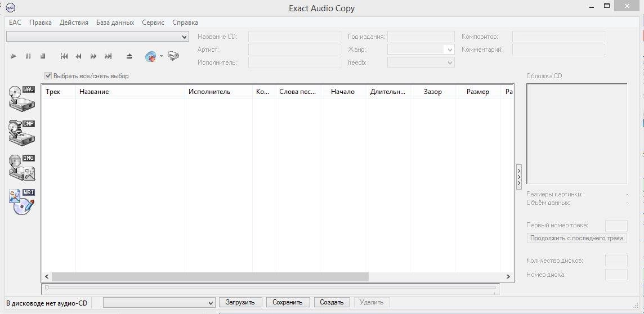Click the 'Комментарий' input field
Viewport: 644px width, 314px height.
[558, 50]
